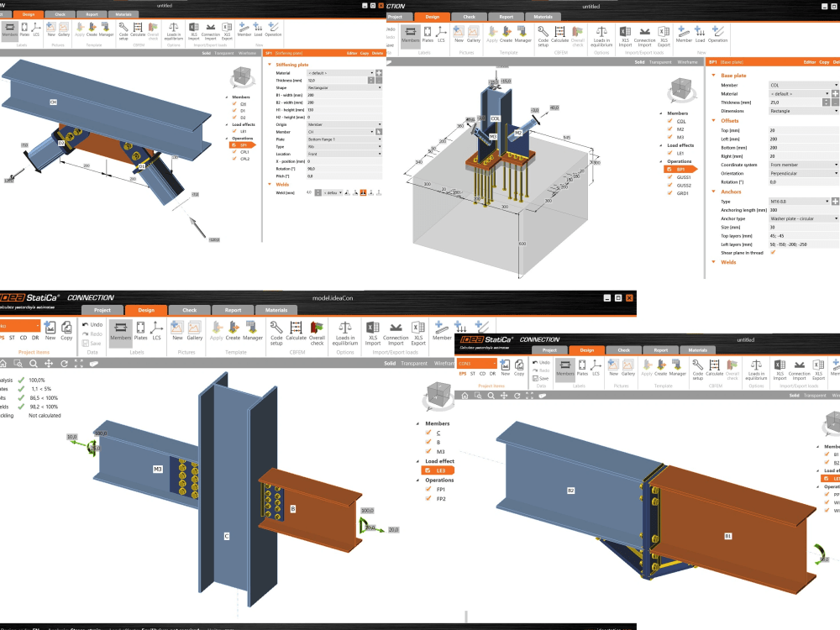Click Editor in the base plate panel header
840x630 pixels.
810,62
